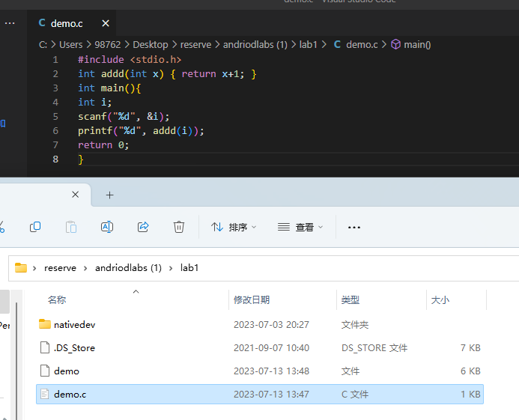Click the .DS_Store file icon

45,347
